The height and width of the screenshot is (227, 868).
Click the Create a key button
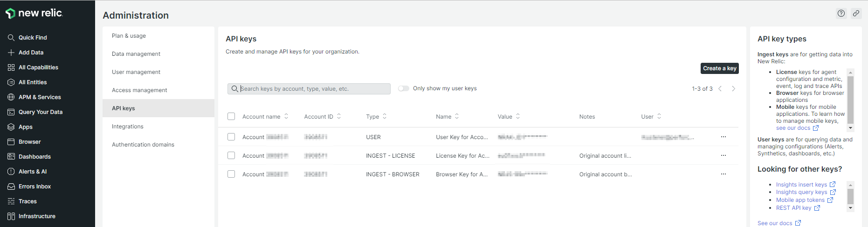tap(719, 68)
